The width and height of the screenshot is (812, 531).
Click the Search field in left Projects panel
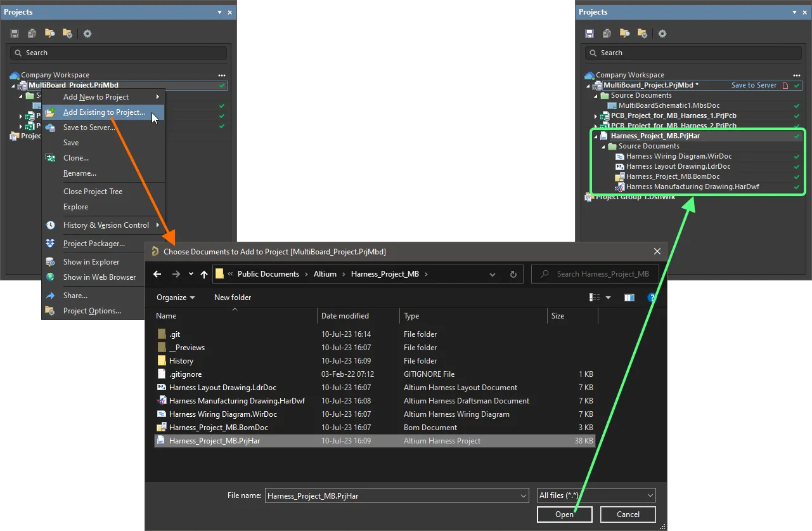[118, 53]
